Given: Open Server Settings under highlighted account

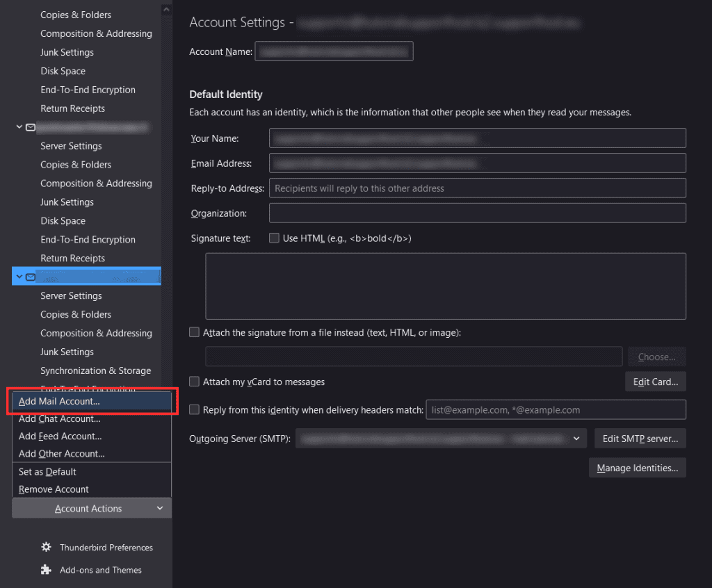Looking at the screenshot, I should [72, 295].
